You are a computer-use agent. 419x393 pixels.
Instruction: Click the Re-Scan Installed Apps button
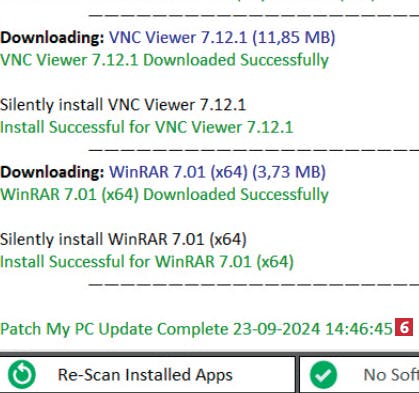point(147,374)
